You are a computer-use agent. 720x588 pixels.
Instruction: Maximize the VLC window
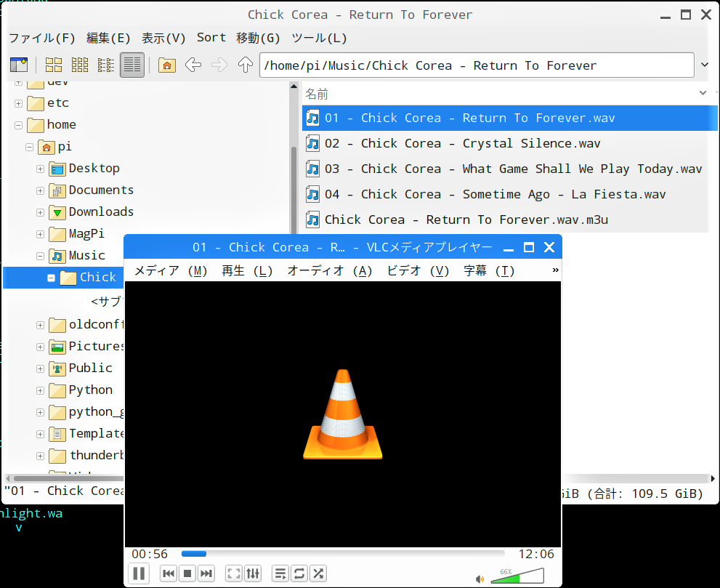coord(528,247)
